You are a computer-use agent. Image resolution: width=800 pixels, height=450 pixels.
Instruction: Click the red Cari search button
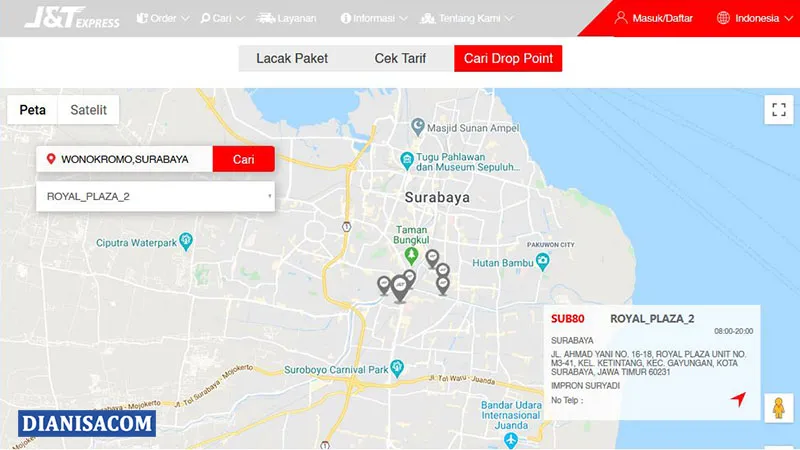[243, 159]
